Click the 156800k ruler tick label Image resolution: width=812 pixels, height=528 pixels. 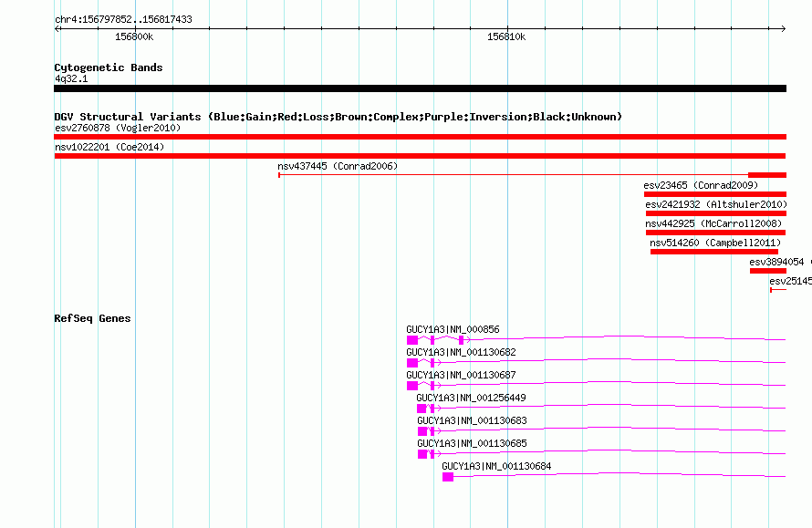(x=134, y=36)
